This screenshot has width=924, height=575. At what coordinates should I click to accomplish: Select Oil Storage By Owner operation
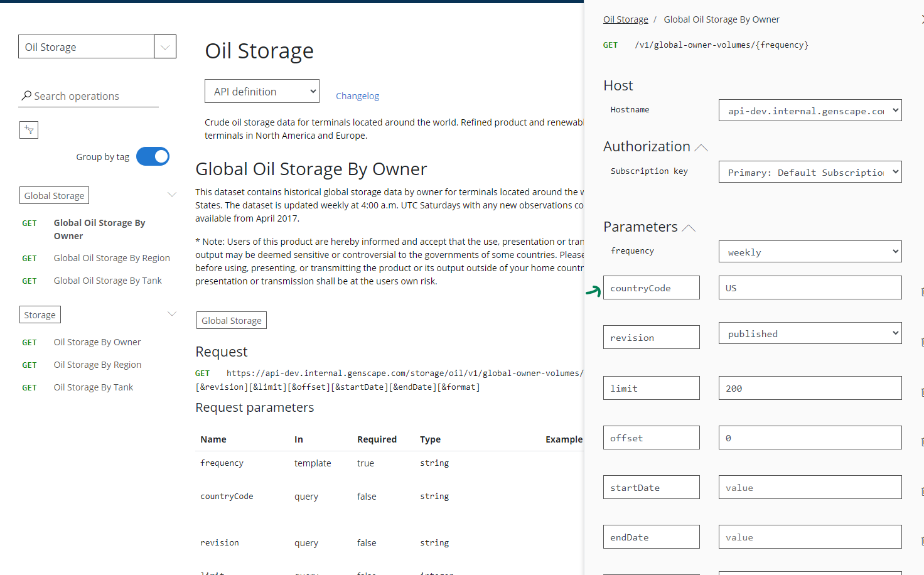click(97, 342)
